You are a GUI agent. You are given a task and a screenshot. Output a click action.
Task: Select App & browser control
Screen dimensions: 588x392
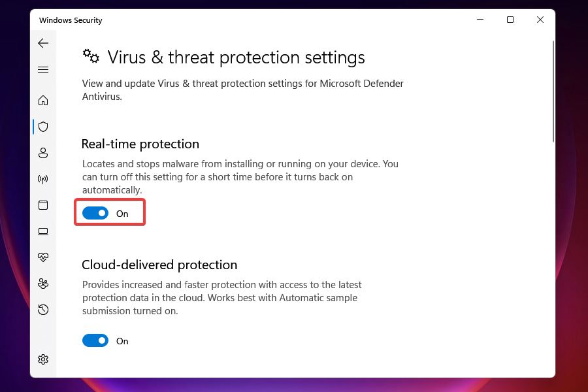point(43,205)
